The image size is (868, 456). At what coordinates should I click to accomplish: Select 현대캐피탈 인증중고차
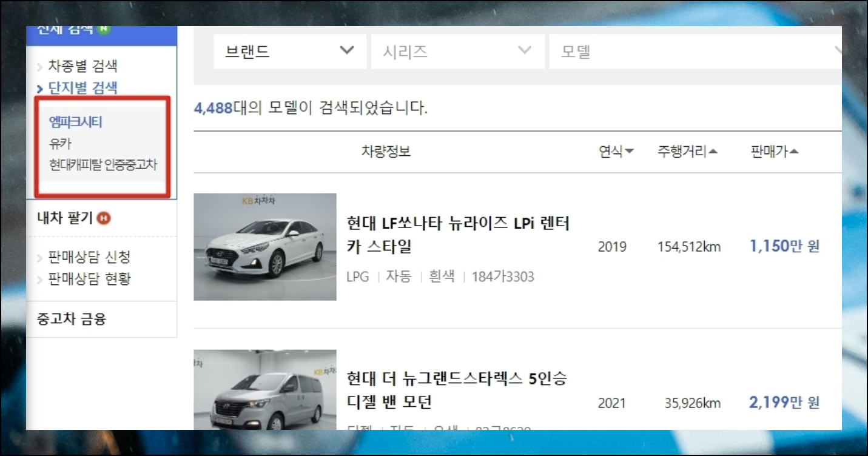103,165
